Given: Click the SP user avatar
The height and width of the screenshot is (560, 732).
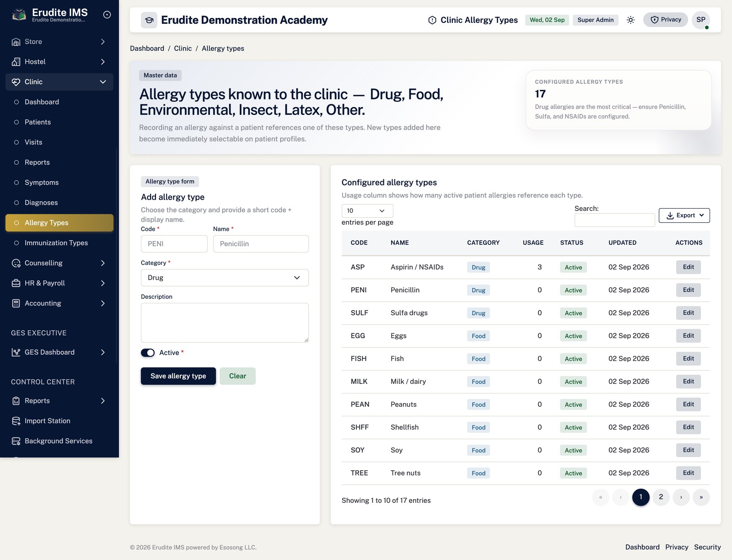Looking at the screenshot, I should (701, 20).
